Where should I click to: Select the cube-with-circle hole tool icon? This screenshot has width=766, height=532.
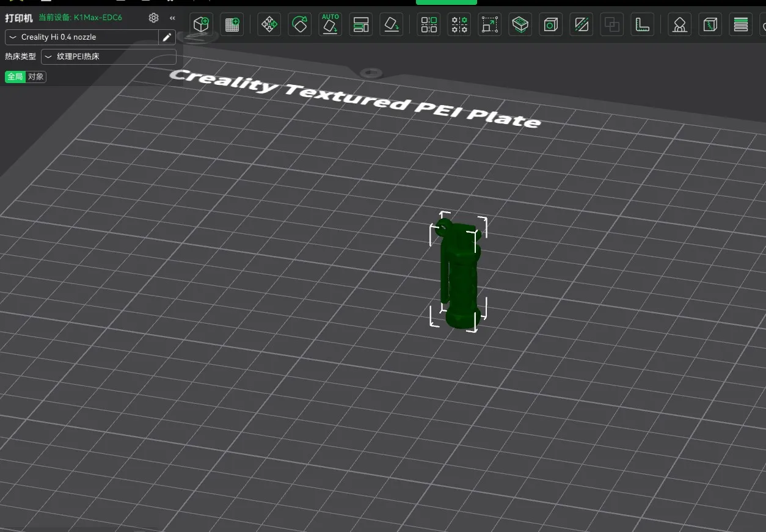click(550, 24)
